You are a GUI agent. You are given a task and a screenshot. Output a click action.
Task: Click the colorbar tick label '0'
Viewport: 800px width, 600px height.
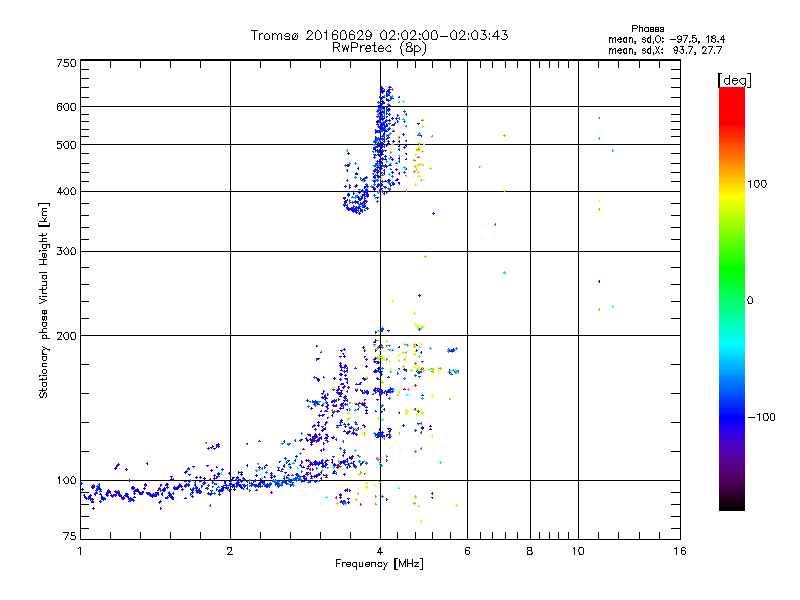750,300
